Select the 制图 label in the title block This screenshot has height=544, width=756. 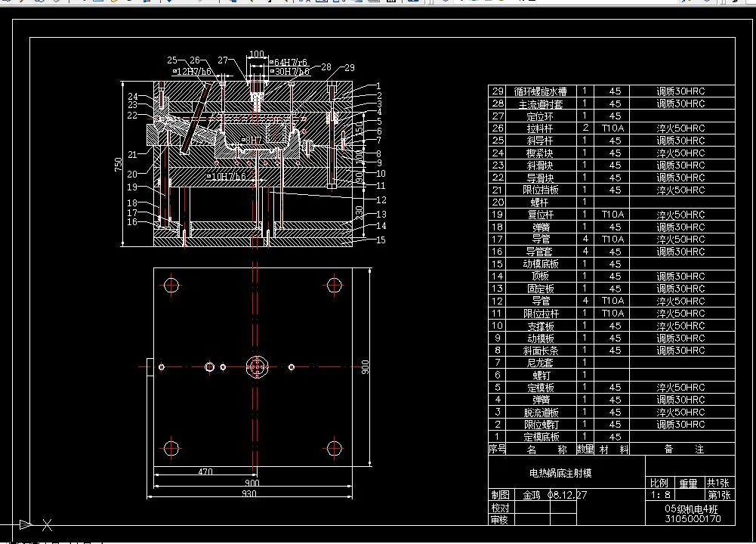tap(500, 495)
